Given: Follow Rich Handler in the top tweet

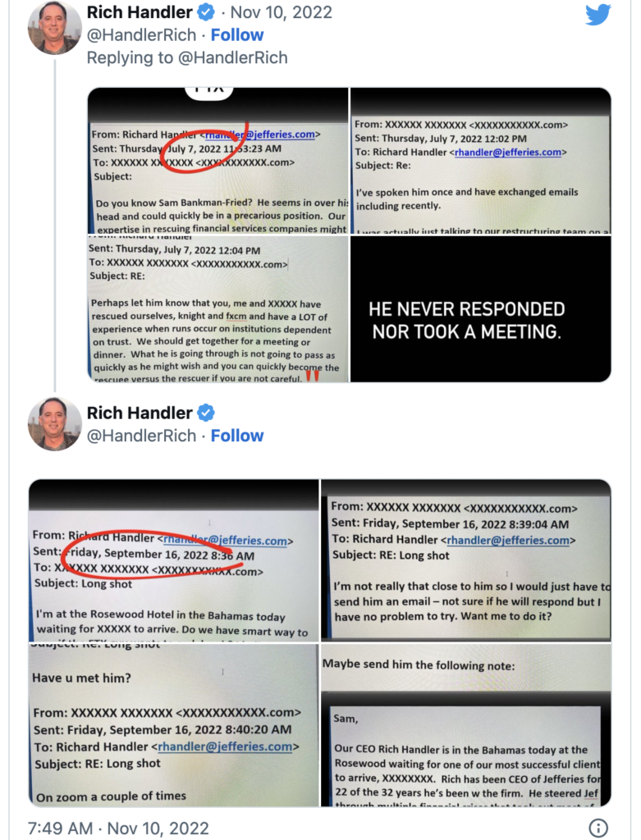Looking at the screenshot, I should click(237, 34).
